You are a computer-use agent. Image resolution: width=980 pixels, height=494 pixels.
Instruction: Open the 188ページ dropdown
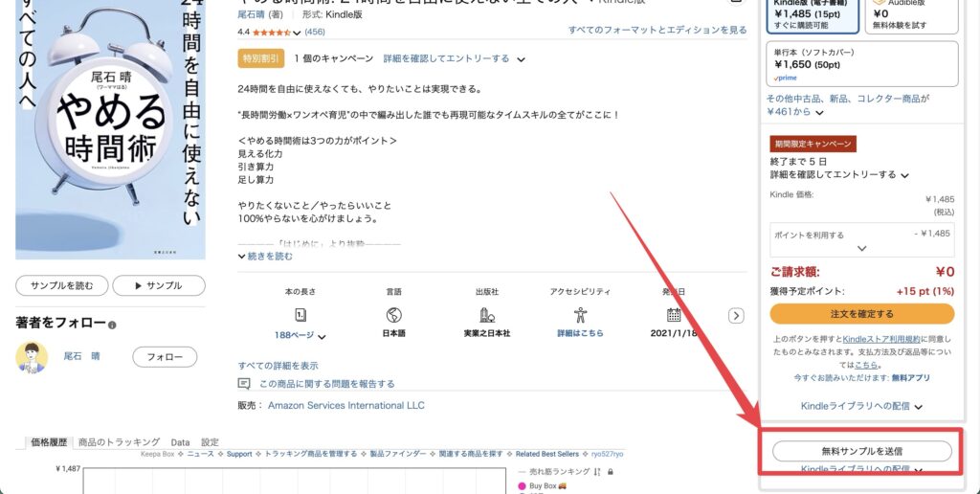pos(300,336)
